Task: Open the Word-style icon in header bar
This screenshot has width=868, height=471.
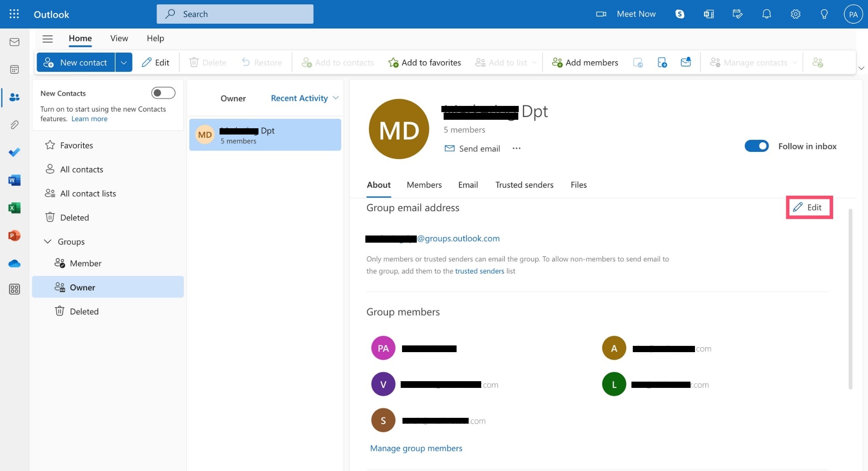Action: pos(709,14)
